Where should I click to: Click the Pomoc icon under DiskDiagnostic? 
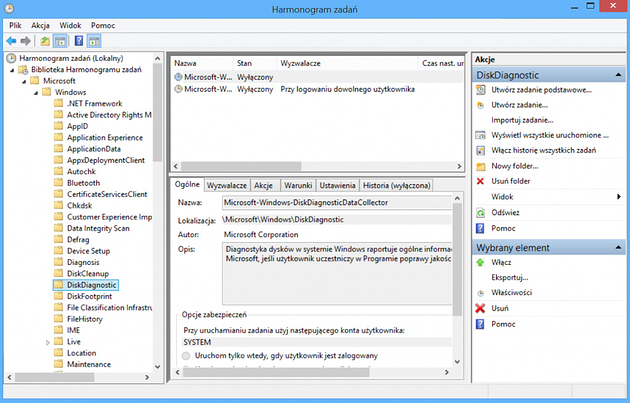pyautogui.click(x=480, y=229)
